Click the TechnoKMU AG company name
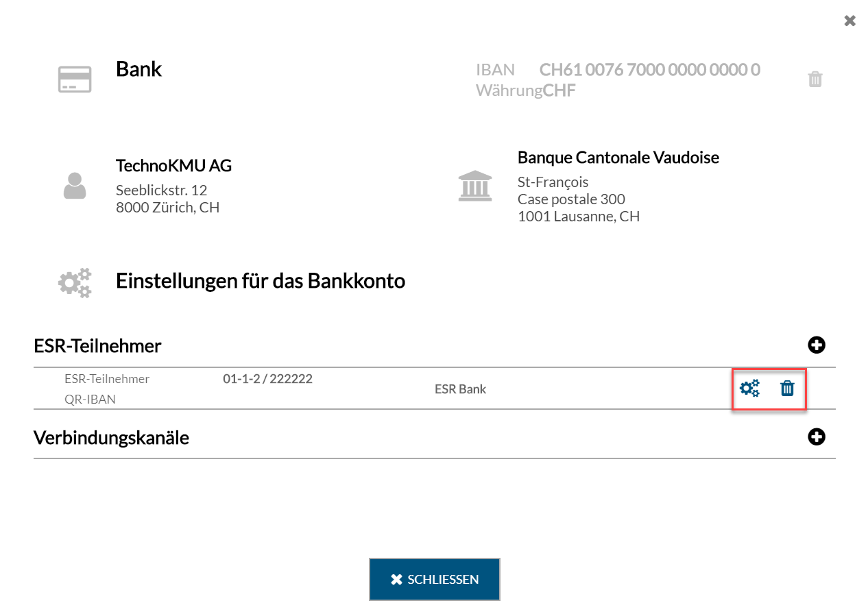 click(173, 165)
